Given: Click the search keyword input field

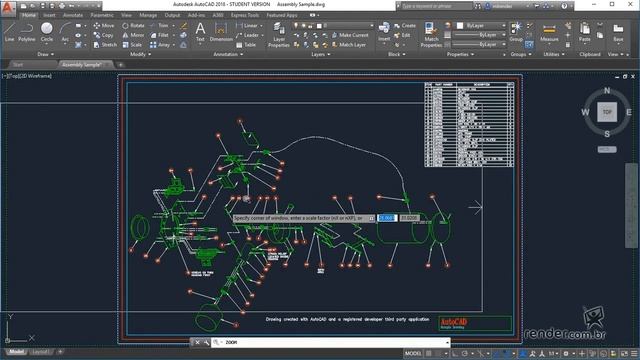Looking at the screenshot, I should (x=436, y=6).
